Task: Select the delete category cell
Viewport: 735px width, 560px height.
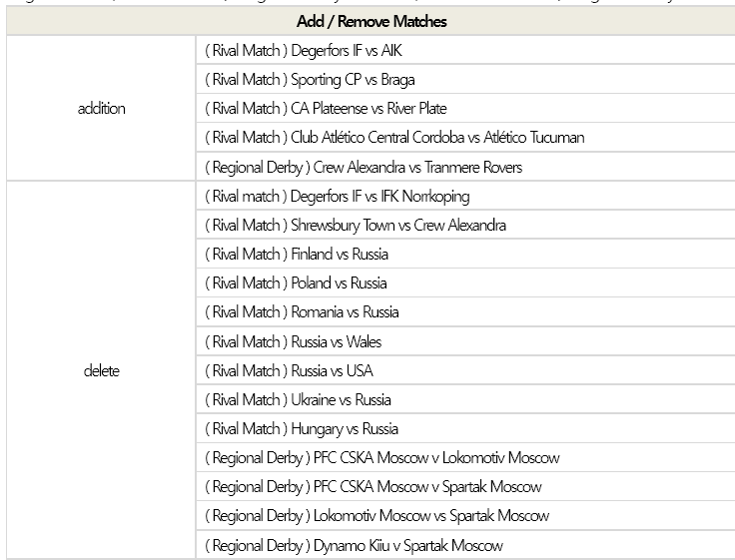Action: pos(101,370)
